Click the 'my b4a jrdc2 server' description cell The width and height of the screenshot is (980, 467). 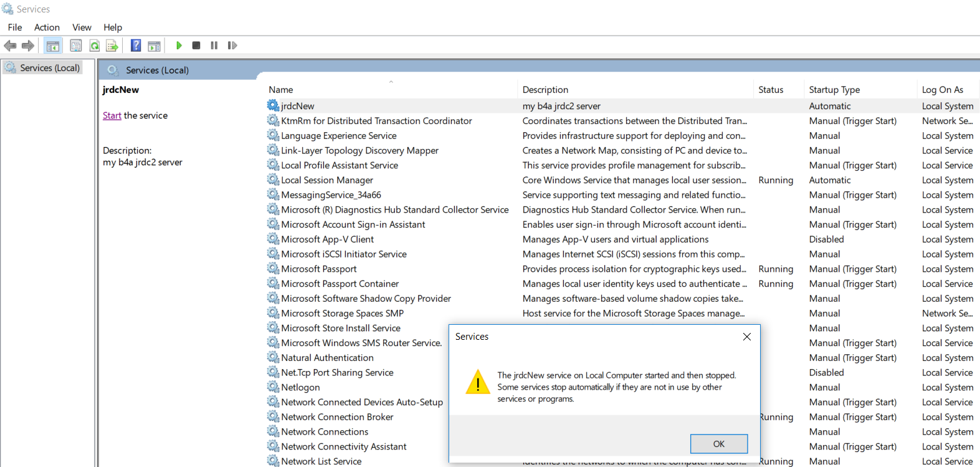(561, 106)
